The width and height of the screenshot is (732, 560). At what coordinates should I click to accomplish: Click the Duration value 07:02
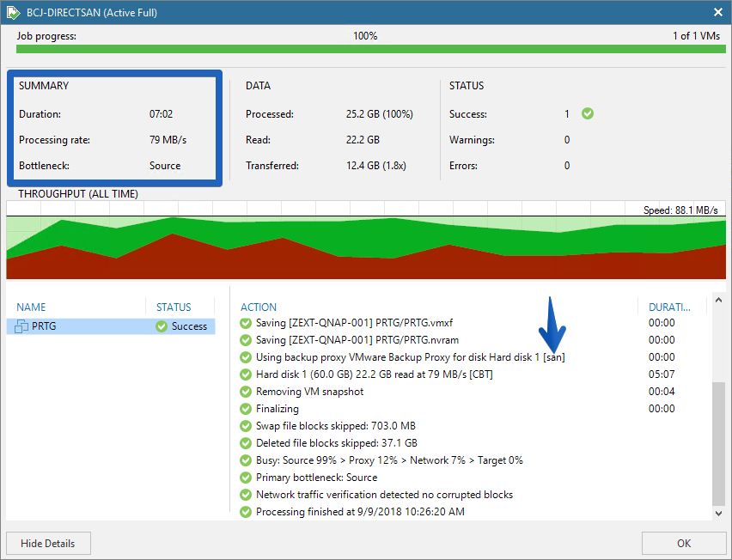[x=161, y=114]
